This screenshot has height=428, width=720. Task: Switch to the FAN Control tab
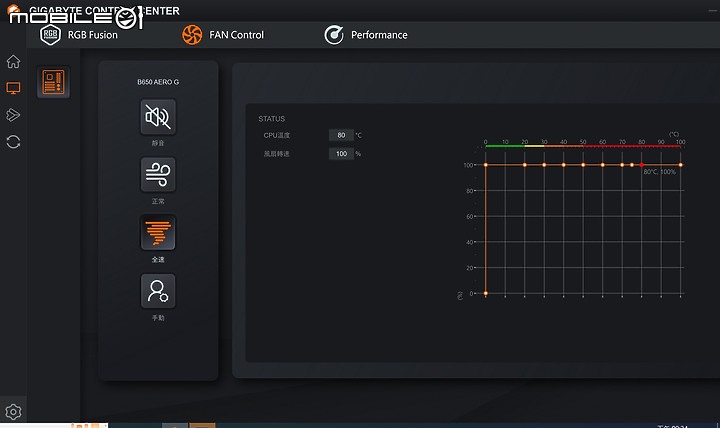223,35
